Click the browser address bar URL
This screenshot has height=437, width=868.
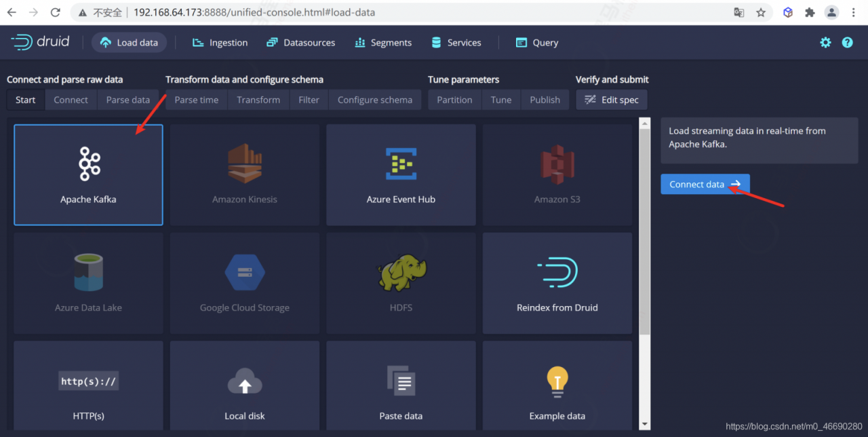[x=254, y=12]
